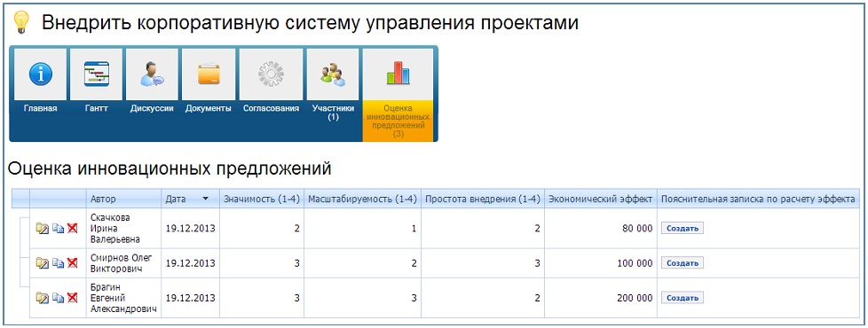Edit Смирнов Олег Викторович row
The image size is (868, 328).
pos(42,263)
